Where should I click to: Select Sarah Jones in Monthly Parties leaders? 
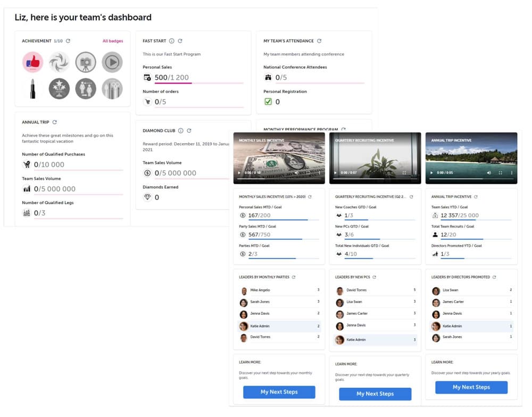(x=280, y=302)
